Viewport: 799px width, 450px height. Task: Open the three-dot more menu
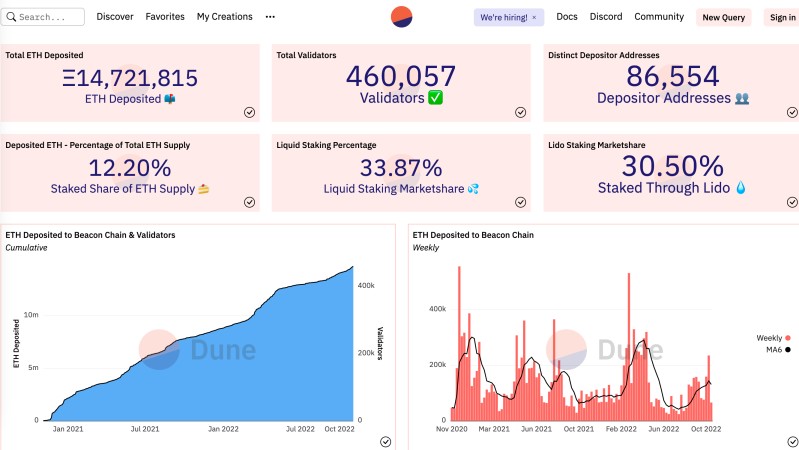pos(270,17)
